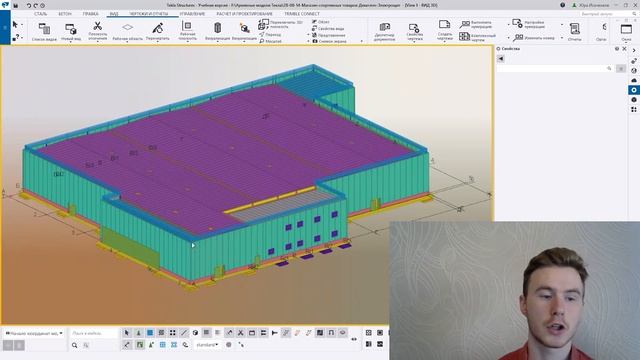This screenshot has height=360, width=640.
Task: Open Диспетчер документов
Action: (x=384, y=31)
